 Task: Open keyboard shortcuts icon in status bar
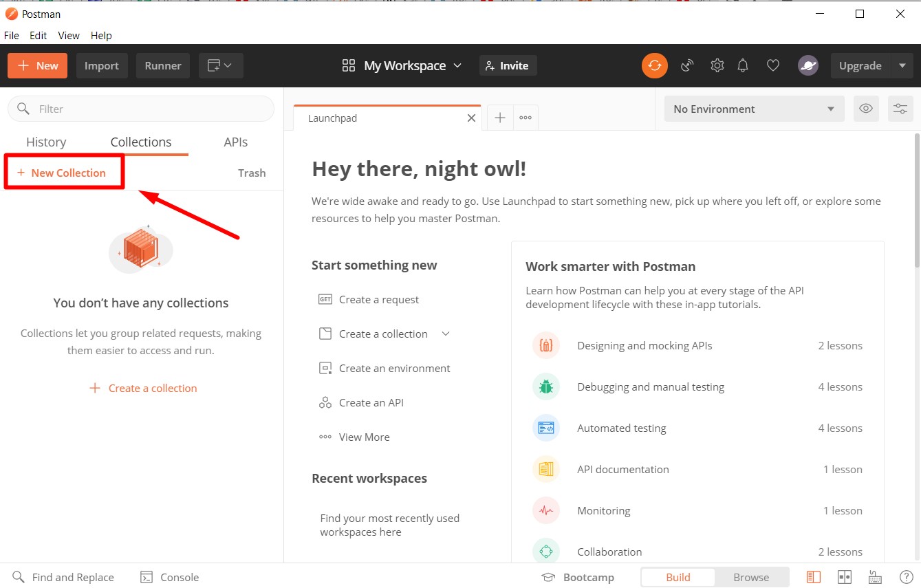click(876, 577)
